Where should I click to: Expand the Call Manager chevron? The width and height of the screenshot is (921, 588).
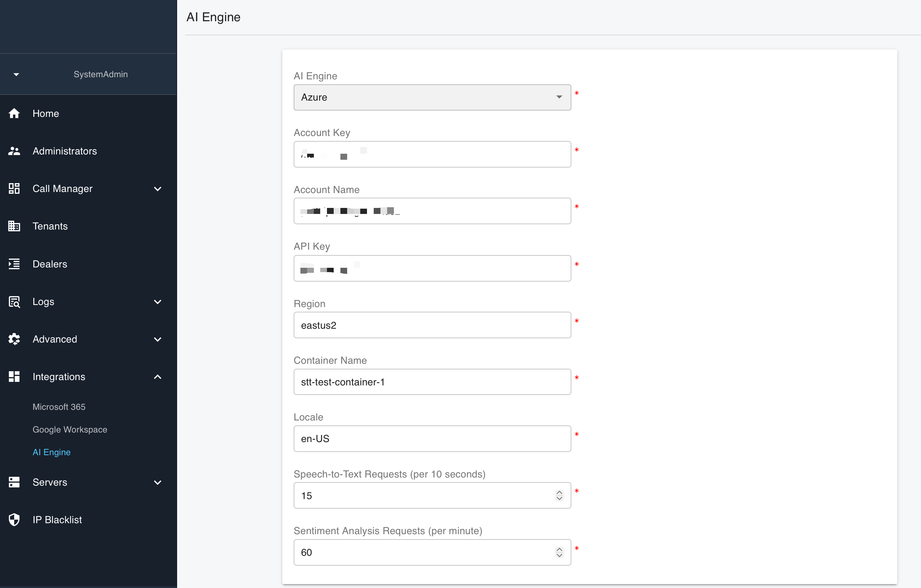click(158, 188)
